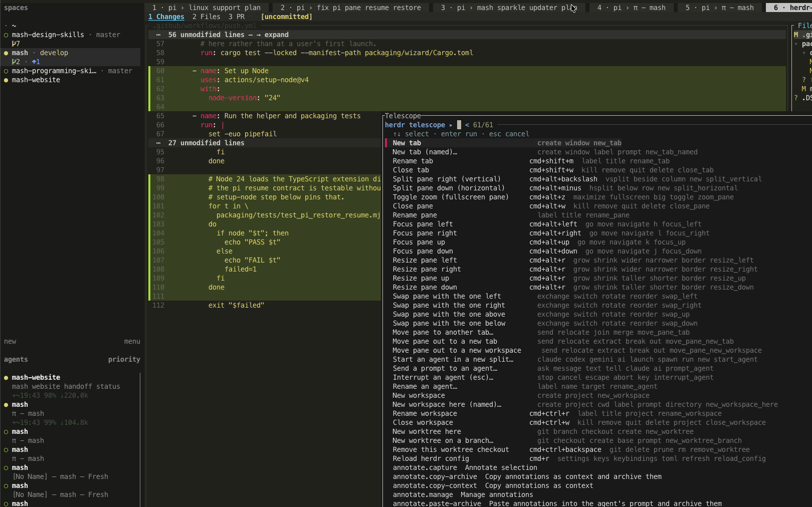The width and height of the screenshot is (812, 507).
Task: Open the PR view tab
Action: coord(237,17)
